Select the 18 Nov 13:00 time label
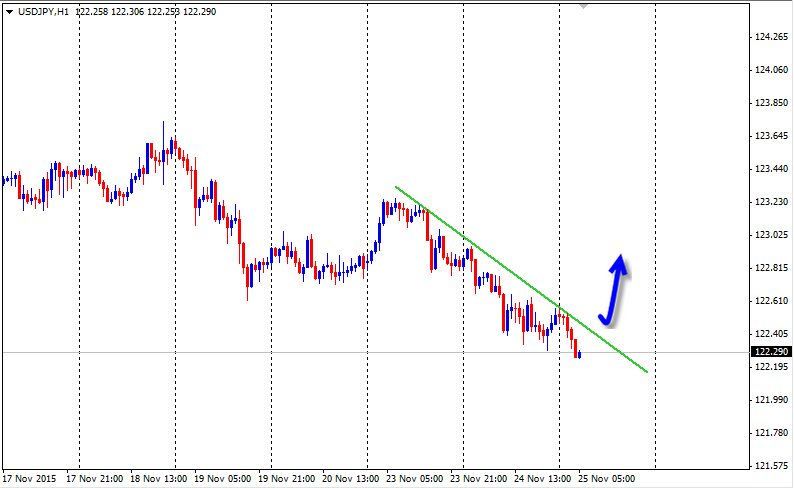Viewport: 794px width, 488px height. [x=158, y=478]
